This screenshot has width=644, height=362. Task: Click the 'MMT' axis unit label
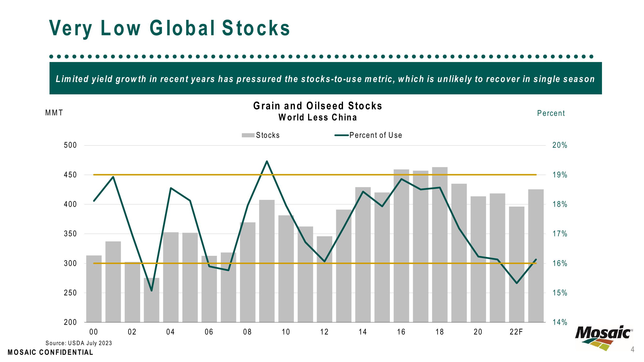click(54, 113)
